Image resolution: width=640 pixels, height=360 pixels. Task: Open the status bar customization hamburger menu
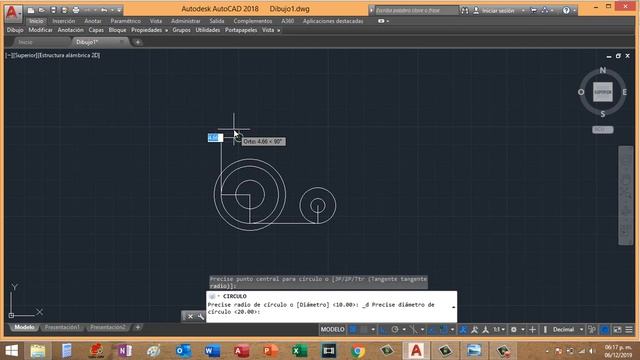pos(629,329)
